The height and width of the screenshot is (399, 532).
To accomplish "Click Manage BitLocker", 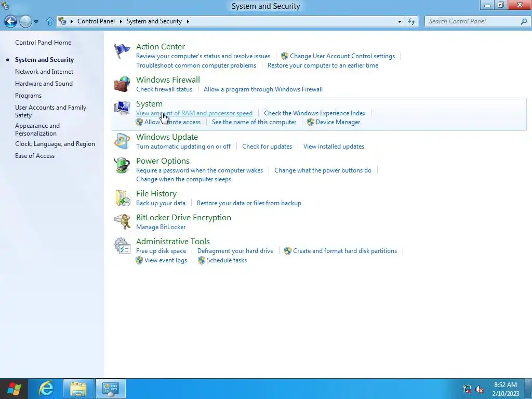I will point(161,227).
